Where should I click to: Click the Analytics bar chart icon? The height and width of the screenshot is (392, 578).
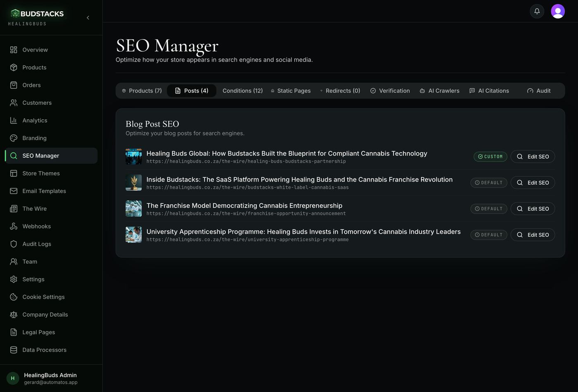pyautogui.click(x=14, y=120)
